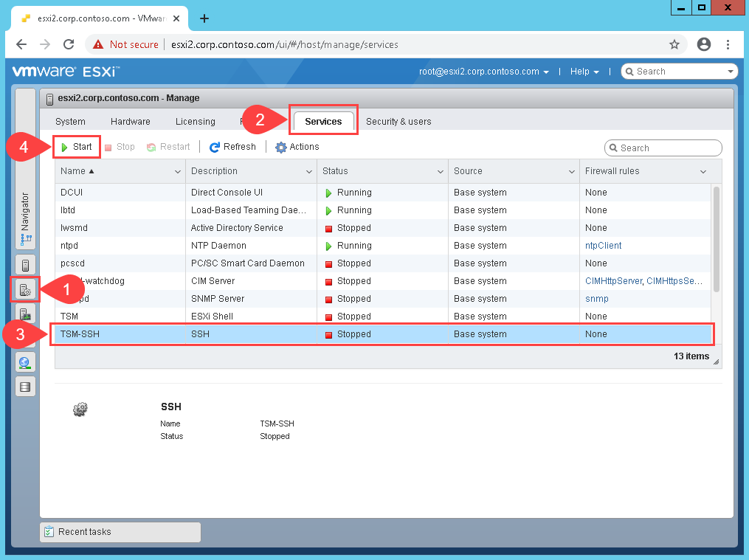Select the TSM-SSH service row
This screenshot has height=560, width=749.
click(x=383, y=334)
